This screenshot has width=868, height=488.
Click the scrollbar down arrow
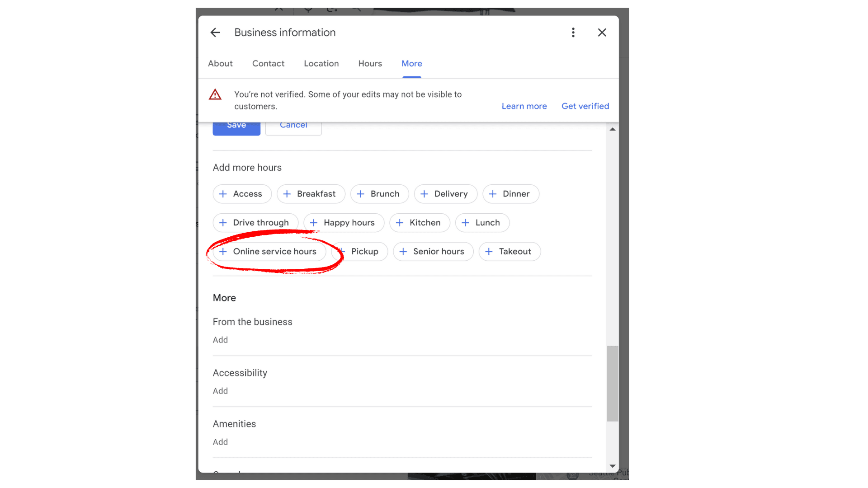point(612,466)
